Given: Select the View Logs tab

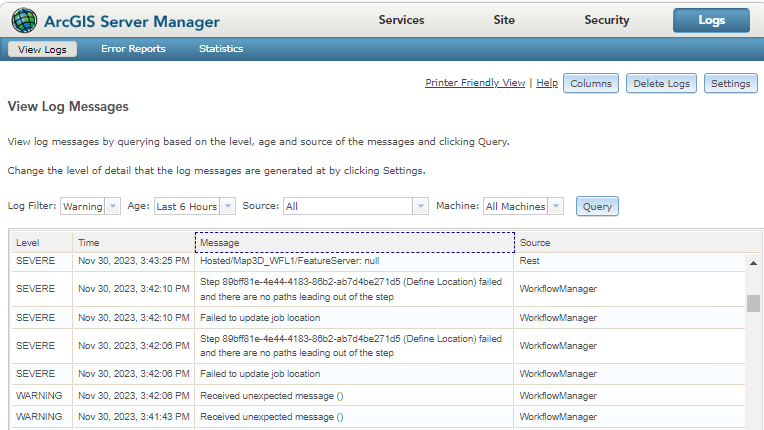Looking at the screenshot, I should (42, 48).
